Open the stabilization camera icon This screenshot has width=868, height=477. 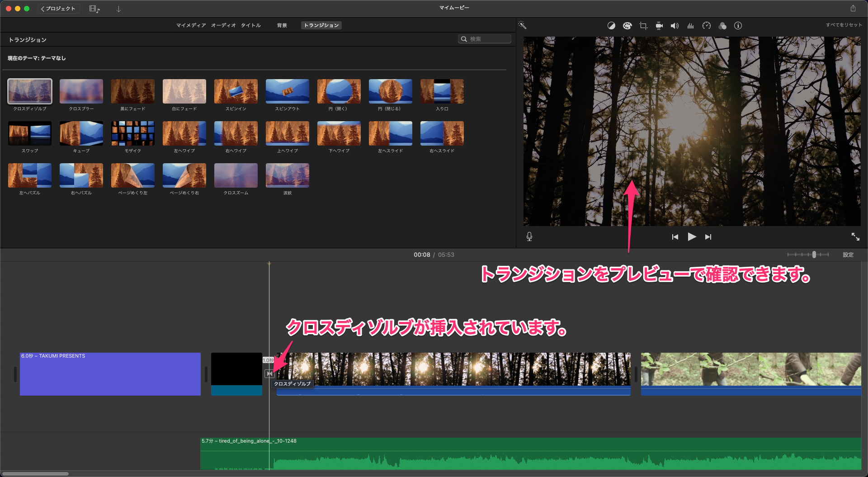pyautogui.click(x=659, y=26)
